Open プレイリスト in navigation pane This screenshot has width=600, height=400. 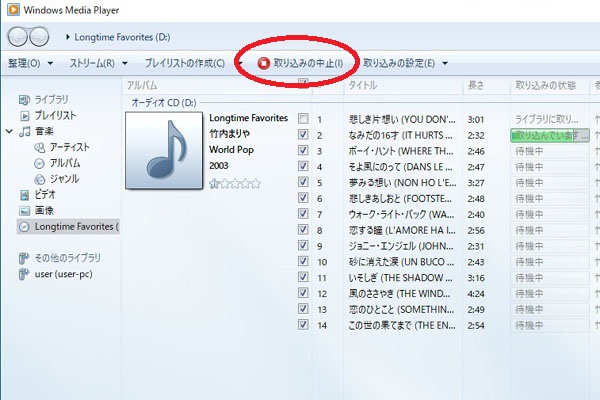[56, 116]
